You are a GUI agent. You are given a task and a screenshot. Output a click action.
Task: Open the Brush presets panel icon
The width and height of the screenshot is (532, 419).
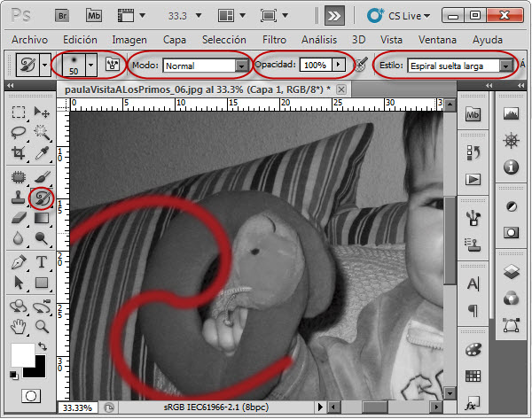[x=473, y=218]
